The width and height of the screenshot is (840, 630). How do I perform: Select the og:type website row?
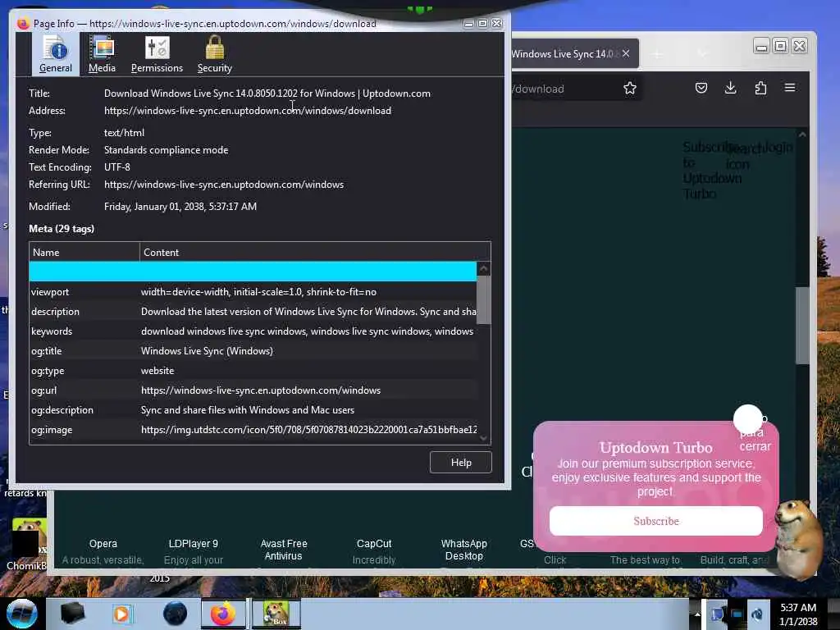253,371
